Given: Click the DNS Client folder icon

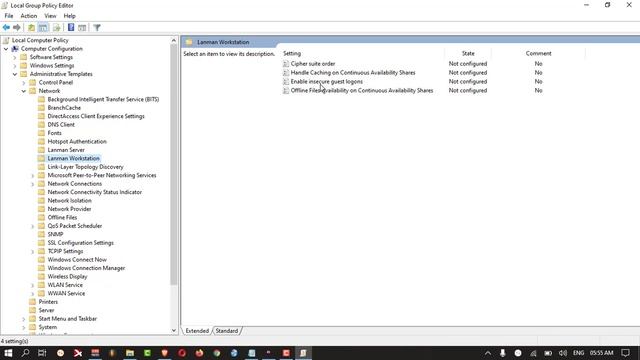Looking at the screenshot, I should (x=41, y=124).
